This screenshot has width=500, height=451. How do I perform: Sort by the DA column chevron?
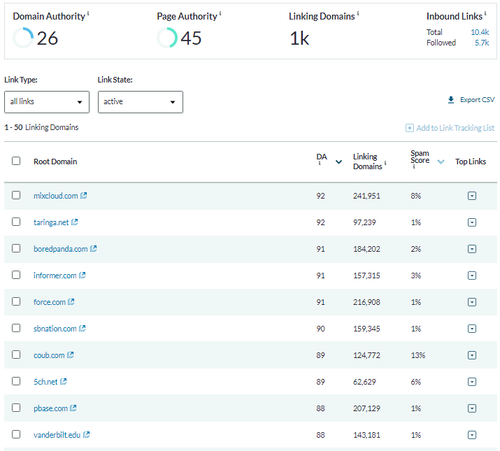(x=339, y=162)
